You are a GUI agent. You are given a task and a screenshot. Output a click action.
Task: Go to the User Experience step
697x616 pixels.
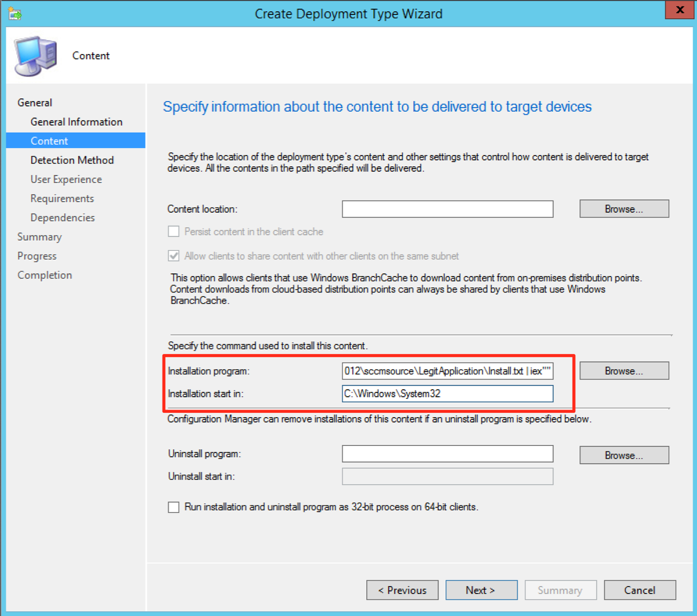tap(66, 180)
